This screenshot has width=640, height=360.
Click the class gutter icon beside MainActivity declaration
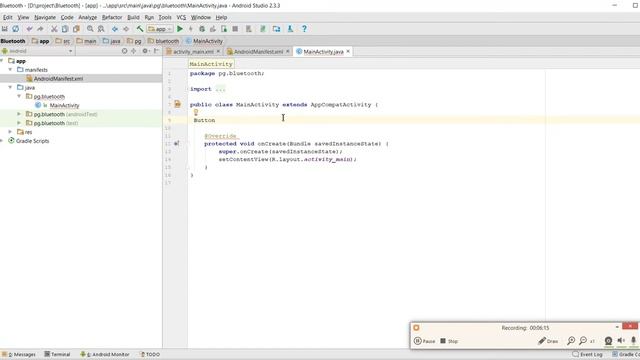(x=178, y=104)
